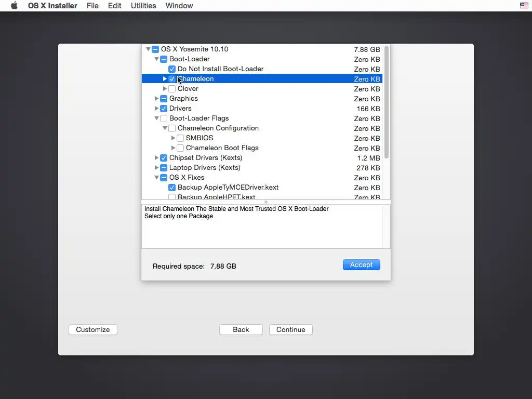Click the 1.2 MB size value
The width and height of the screenshot is (532, 399).
[x=368, y=158]
